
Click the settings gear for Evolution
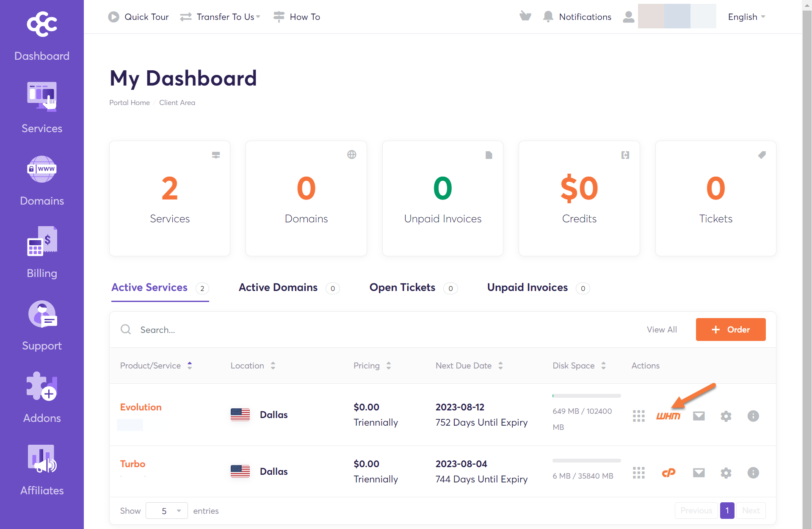726,416
